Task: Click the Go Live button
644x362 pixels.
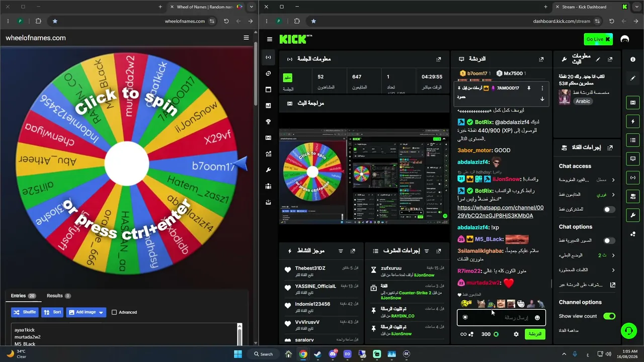Action: (x=598, y=39)
